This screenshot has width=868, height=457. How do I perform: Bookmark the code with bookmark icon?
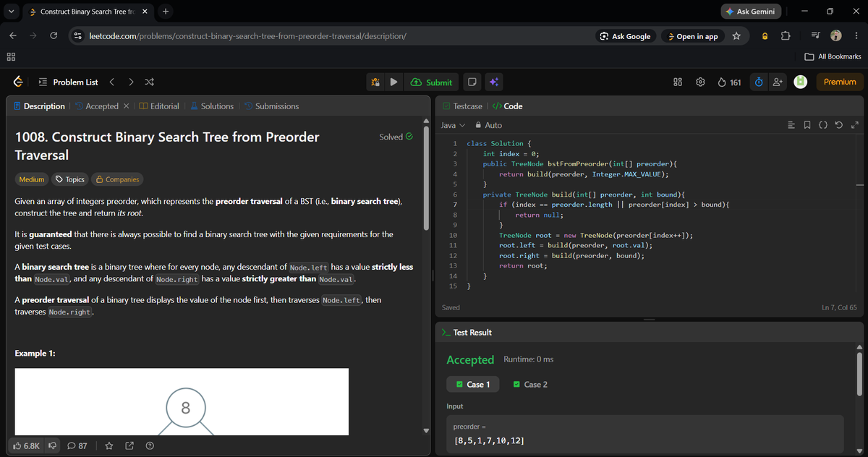[x=807, y=125]
